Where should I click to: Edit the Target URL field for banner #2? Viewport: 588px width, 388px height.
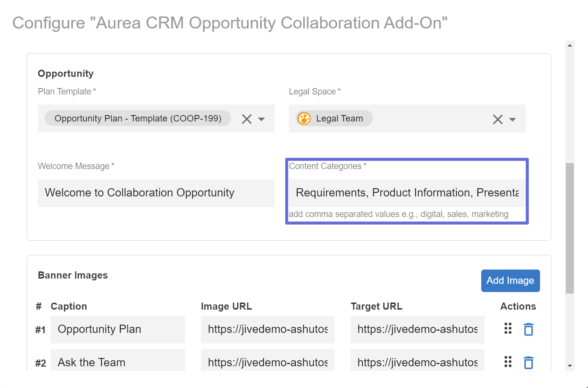(x=417, y=360)
